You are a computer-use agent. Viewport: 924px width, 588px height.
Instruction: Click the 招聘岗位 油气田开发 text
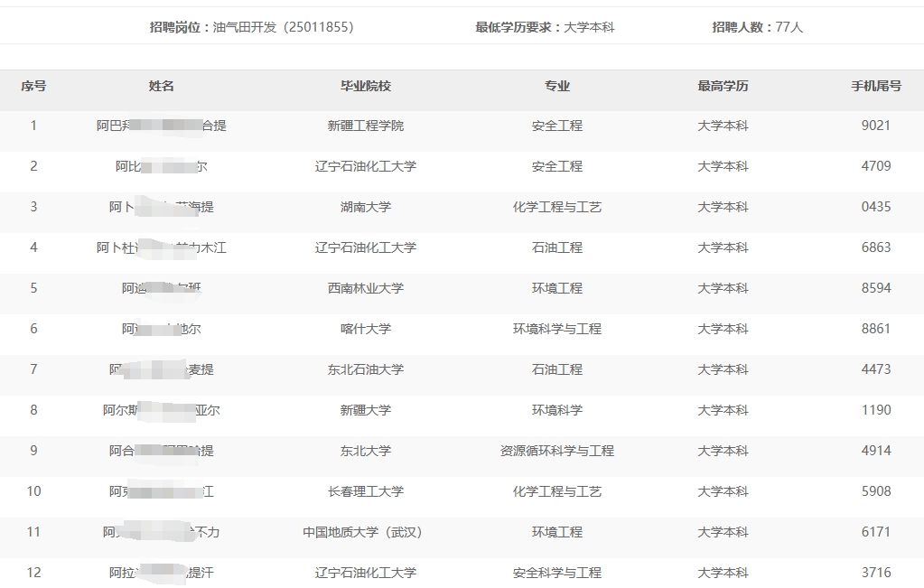pos(251,27)
